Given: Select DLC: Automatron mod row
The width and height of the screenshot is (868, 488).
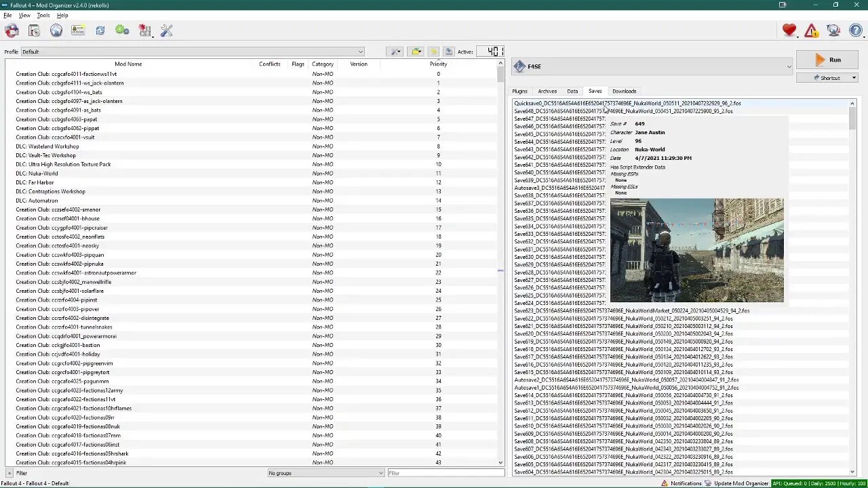Looking at the screenshot, I should point(251,201).
